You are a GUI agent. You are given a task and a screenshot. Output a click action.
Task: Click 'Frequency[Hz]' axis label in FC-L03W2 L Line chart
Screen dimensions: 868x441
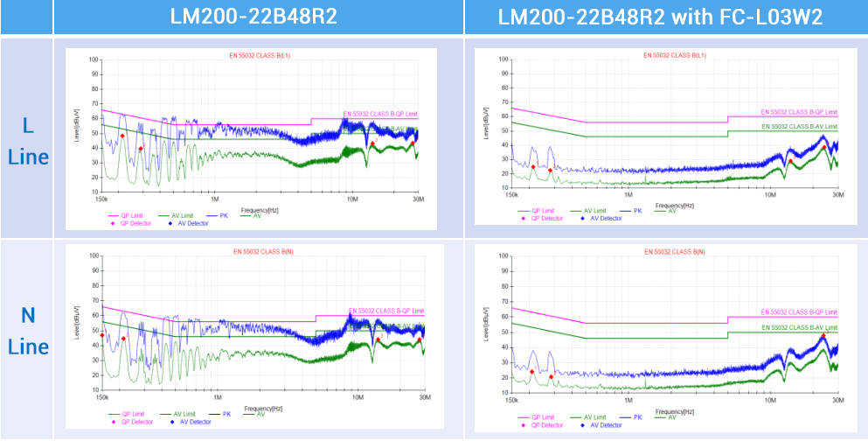click(674, 206)
